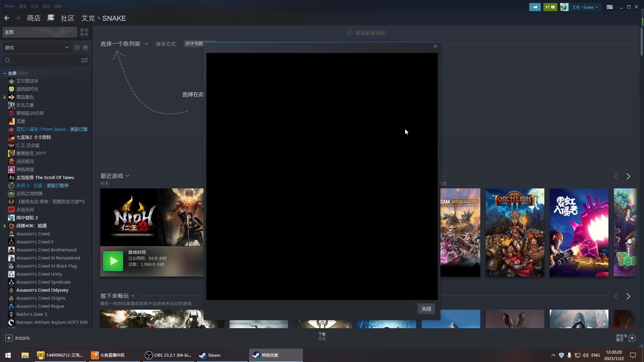The width and height of the screenshot is (644, 362).
Task: Sort library by recent activity clock icon
Action: coord(77,48)
